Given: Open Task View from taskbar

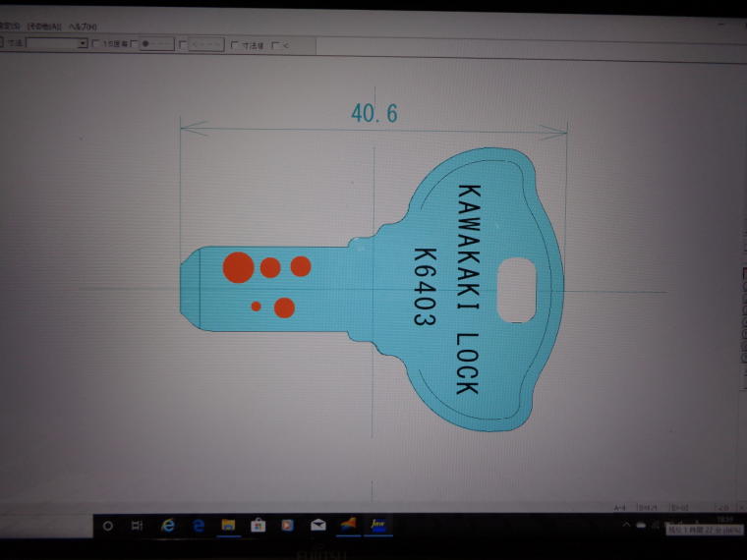Looking at the screenshot, I should pyautogui.click(x=137, y=526).
